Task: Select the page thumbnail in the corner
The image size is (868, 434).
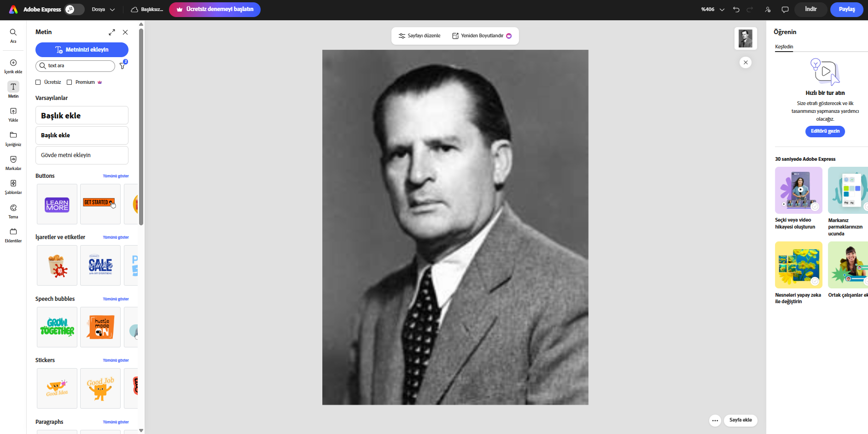Action: coord(746,39)
